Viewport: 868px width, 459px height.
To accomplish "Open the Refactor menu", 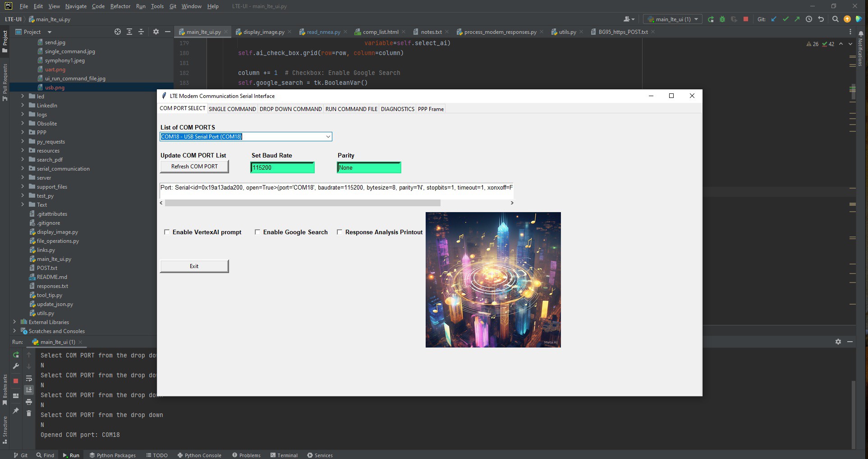I will [120, 6].
